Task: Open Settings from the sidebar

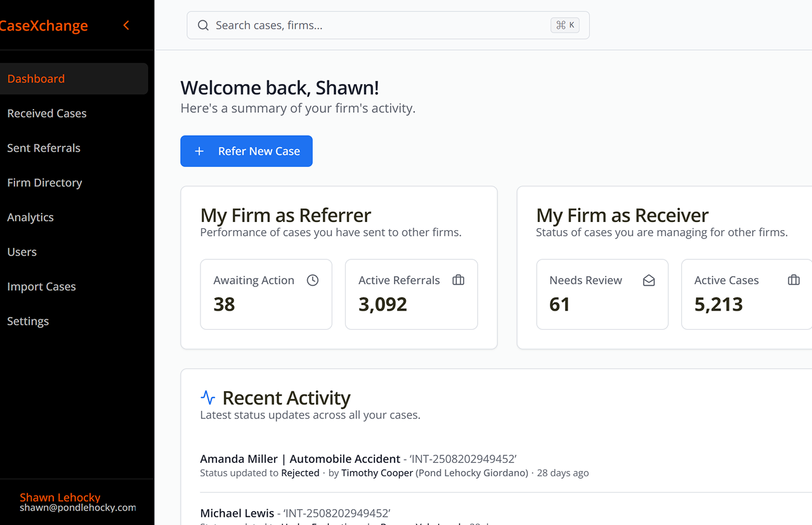Action: [x=28, y=321]
